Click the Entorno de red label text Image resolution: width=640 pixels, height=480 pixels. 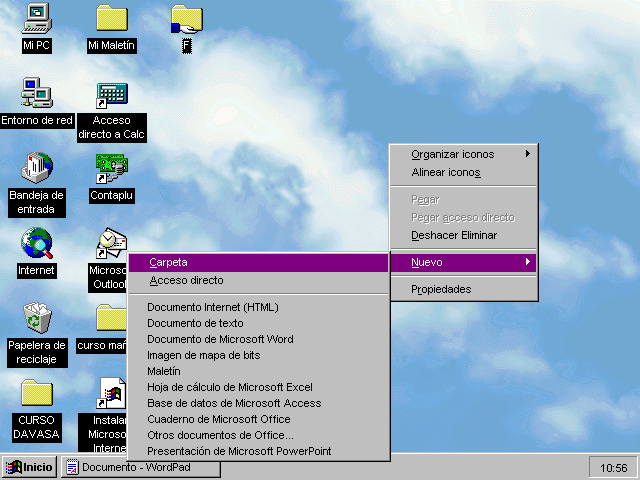tap(37, 120)
